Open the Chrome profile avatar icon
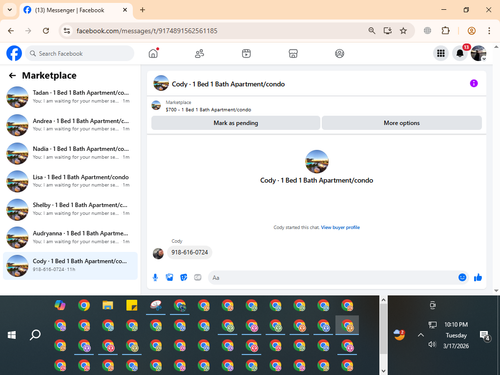This screenshot has height=375, width=500. [471, 31]
